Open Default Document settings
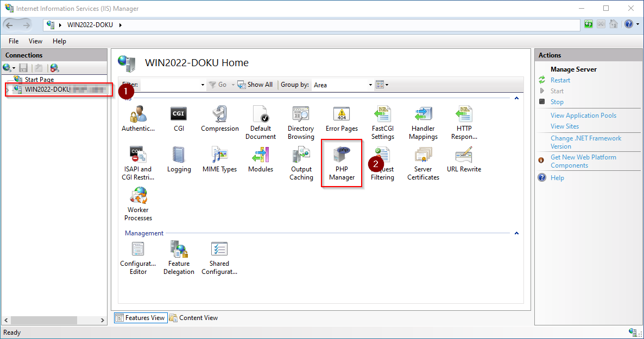The width and height of the screenshot is (644, 339). (x=261, y=123)
